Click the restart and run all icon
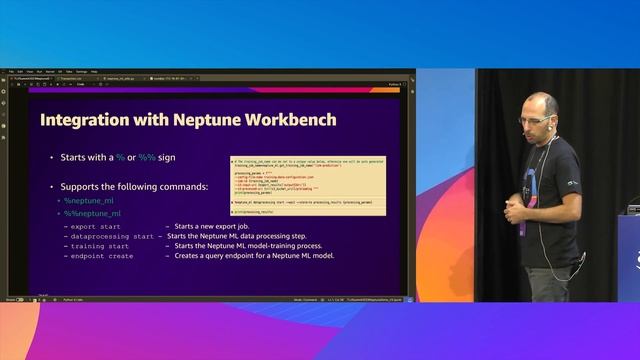 pos(71,84)
